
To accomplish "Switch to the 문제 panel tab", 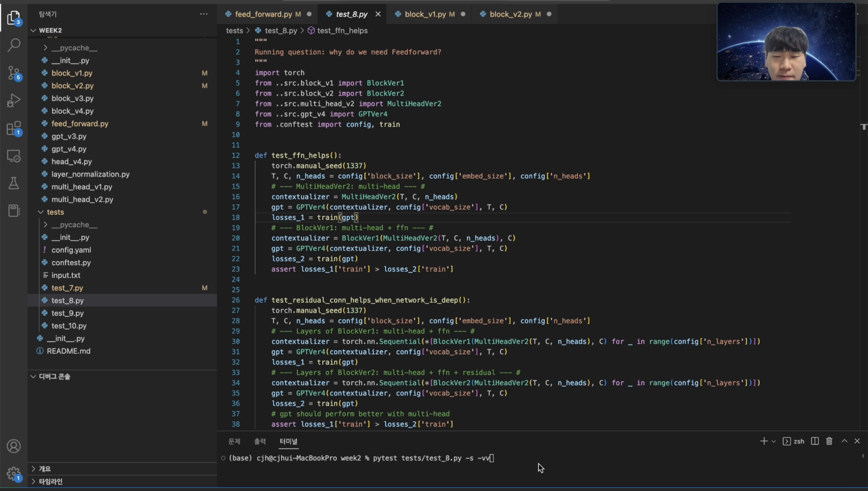I will [234, 441].
